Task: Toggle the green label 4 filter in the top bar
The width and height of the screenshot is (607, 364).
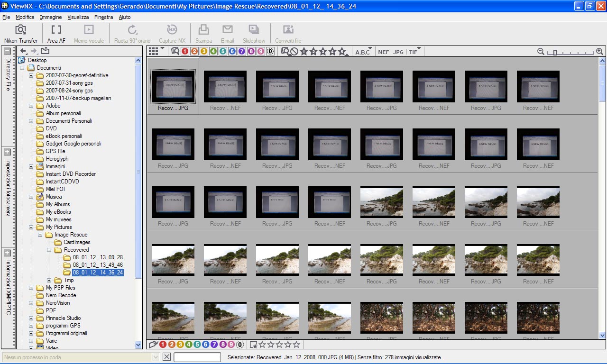Action: (x=213, y=52)
